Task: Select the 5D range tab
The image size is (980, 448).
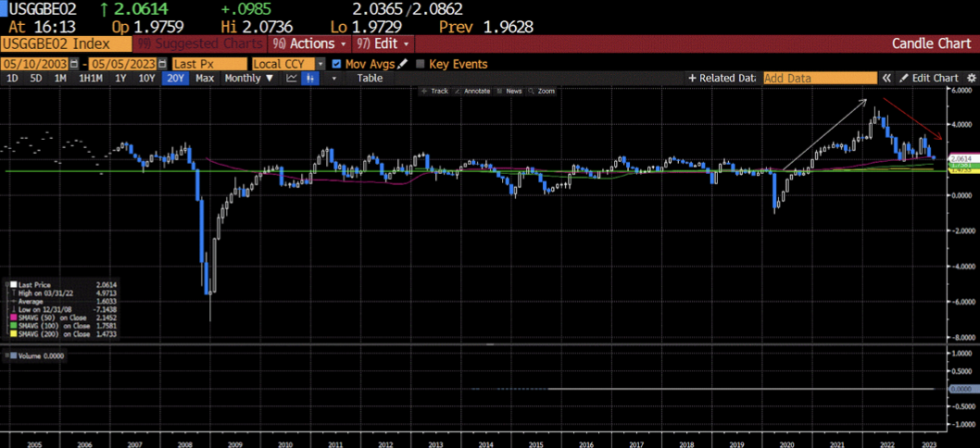Action: tap(35, 78)
